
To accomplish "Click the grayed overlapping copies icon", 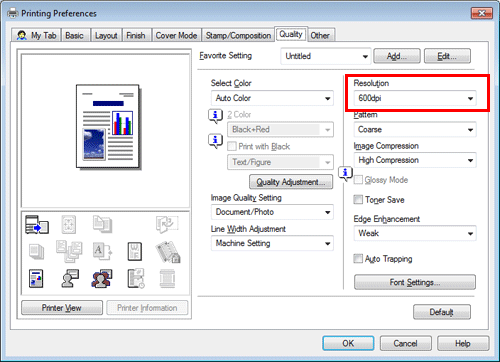I will click(x=102, y=224).
